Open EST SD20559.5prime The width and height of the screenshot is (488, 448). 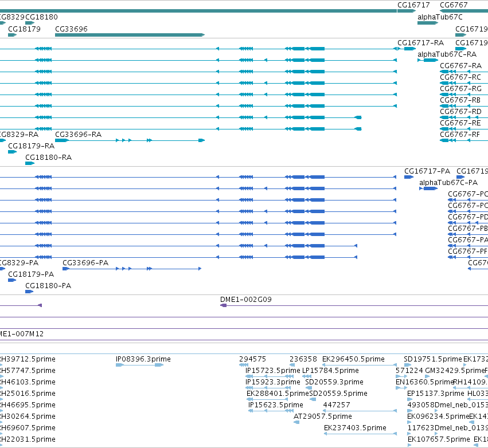(x=338, y=394)
